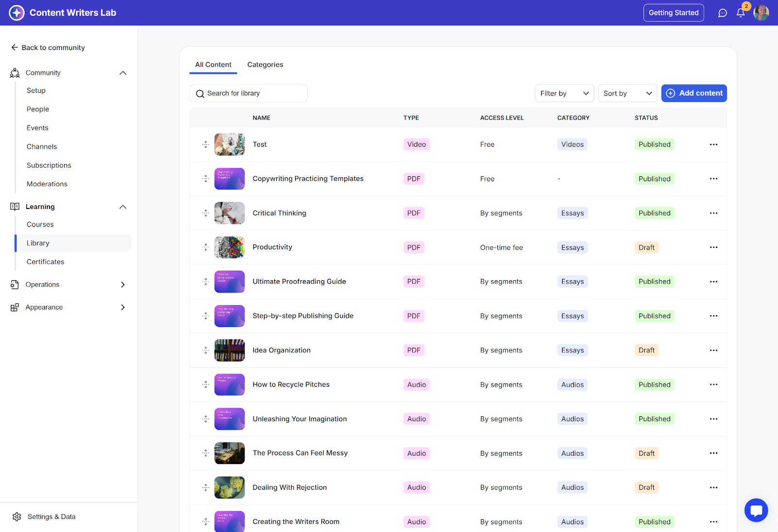Screen dimensions: 778x532
Task: Click the user profile avatar
Action: click(761, 13)
